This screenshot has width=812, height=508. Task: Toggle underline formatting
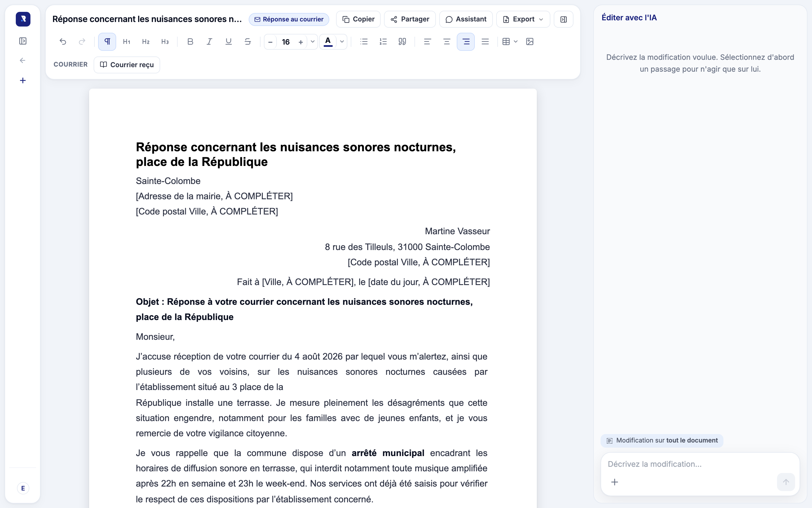click(x=228, y=42)
